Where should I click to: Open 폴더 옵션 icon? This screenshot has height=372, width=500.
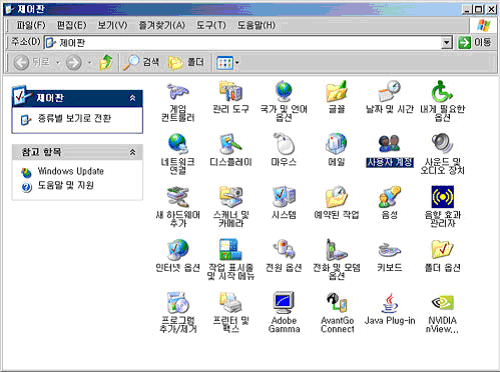tap(442, 250)
